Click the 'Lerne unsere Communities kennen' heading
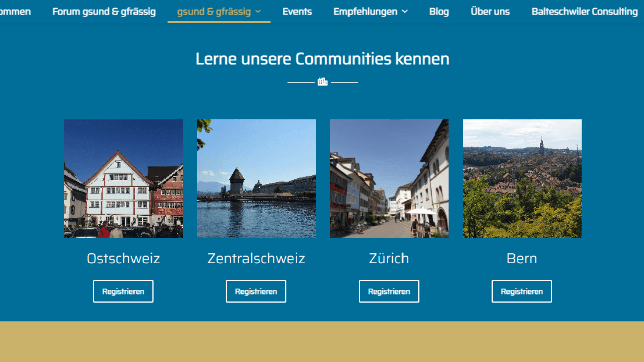The height and width of the screenshot is (362, 644). [322, 59]
